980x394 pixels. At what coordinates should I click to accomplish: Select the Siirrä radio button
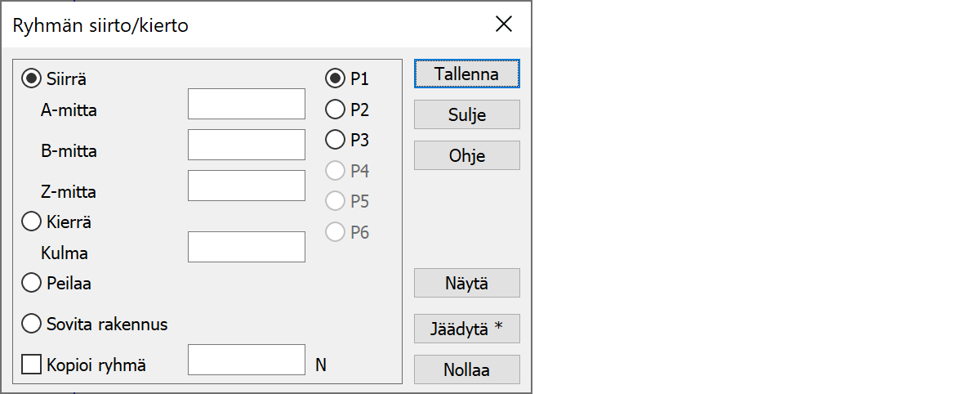32,78
